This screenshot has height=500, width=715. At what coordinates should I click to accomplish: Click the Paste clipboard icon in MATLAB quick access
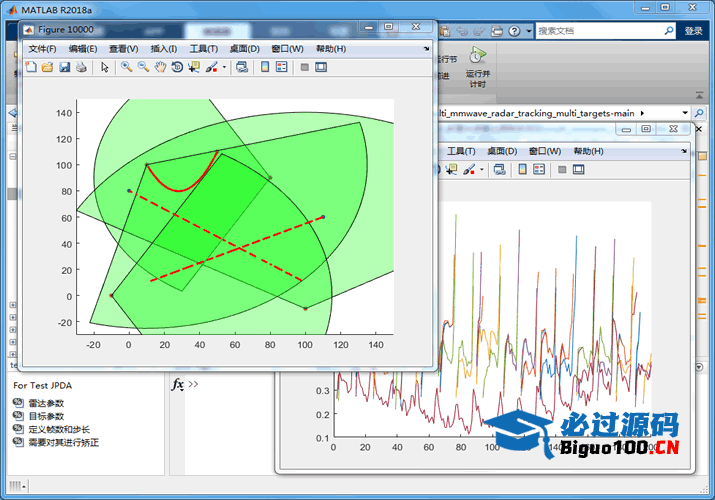[x=445, y=31]
